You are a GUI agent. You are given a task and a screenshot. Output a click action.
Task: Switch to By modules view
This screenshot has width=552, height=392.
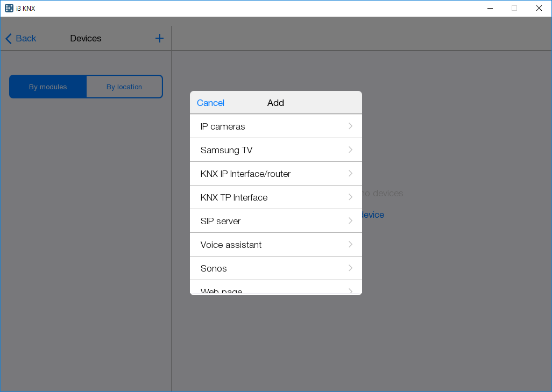48,87
